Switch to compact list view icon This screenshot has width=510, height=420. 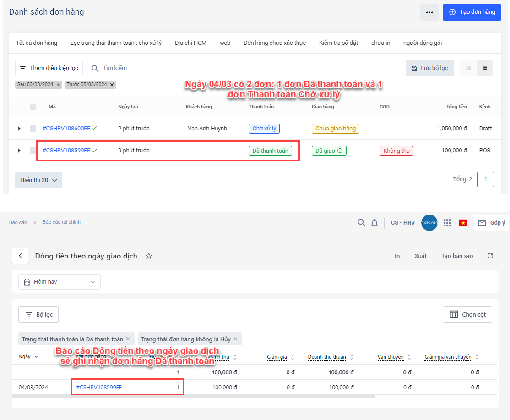(x=468, y=68)
